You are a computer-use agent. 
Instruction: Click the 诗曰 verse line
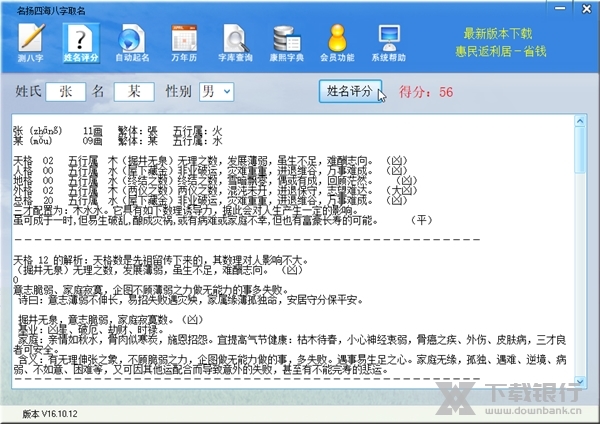click(190, 300)
